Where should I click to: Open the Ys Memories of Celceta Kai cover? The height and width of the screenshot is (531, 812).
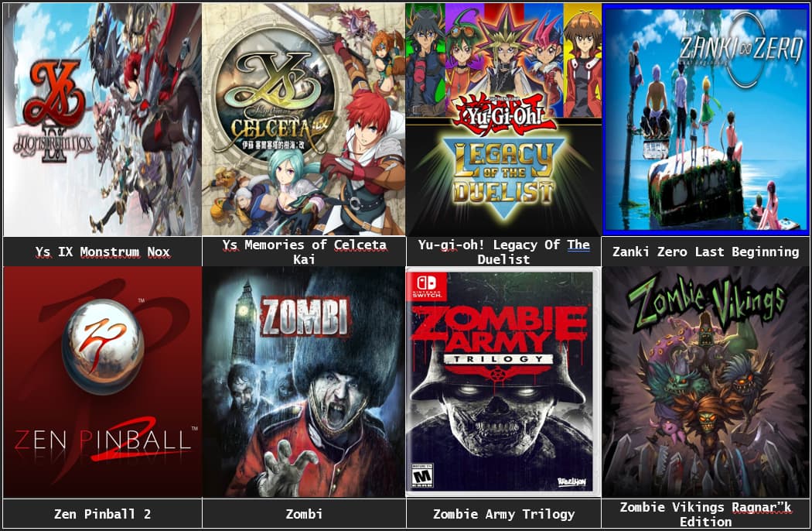[x=303, y=119]
